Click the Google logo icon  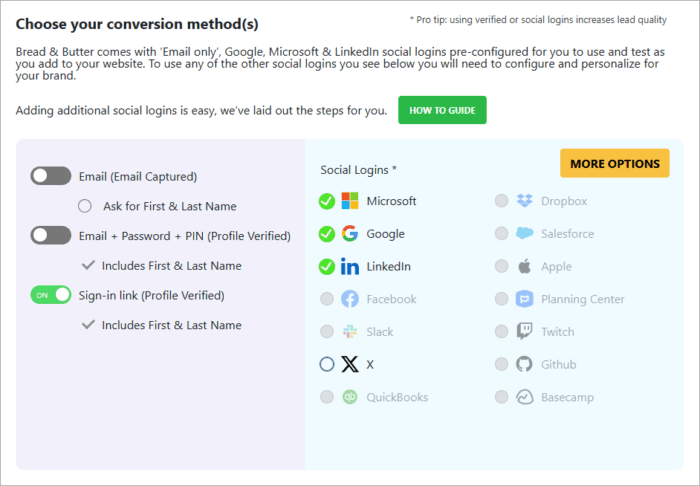tap(350, 234)
